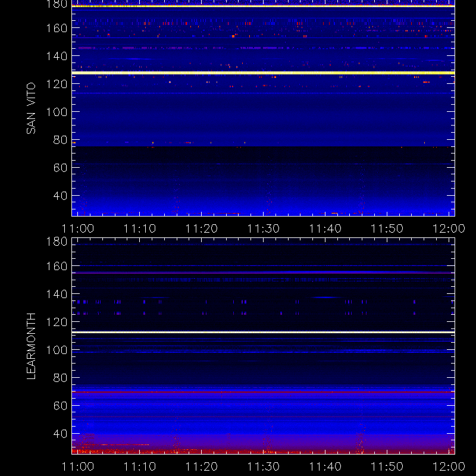Pick the 11:50 label under Learmonth plot

tap(387, 466)
